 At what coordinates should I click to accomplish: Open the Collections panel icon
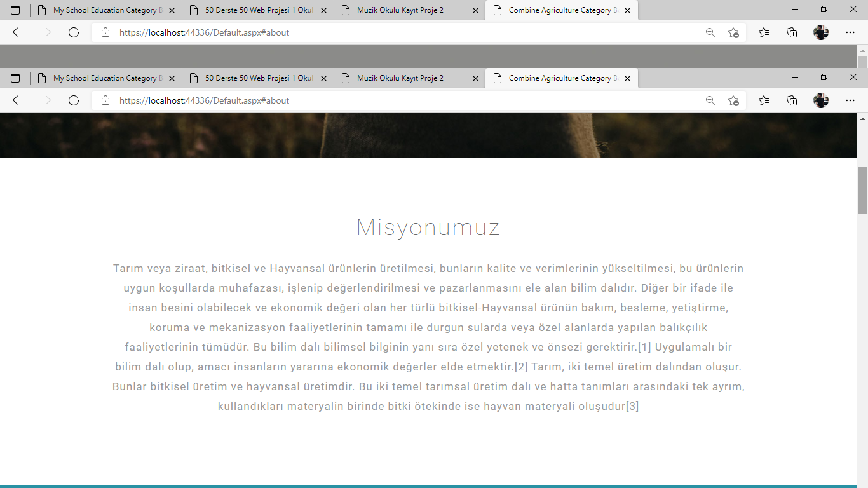tap(792, 100)
